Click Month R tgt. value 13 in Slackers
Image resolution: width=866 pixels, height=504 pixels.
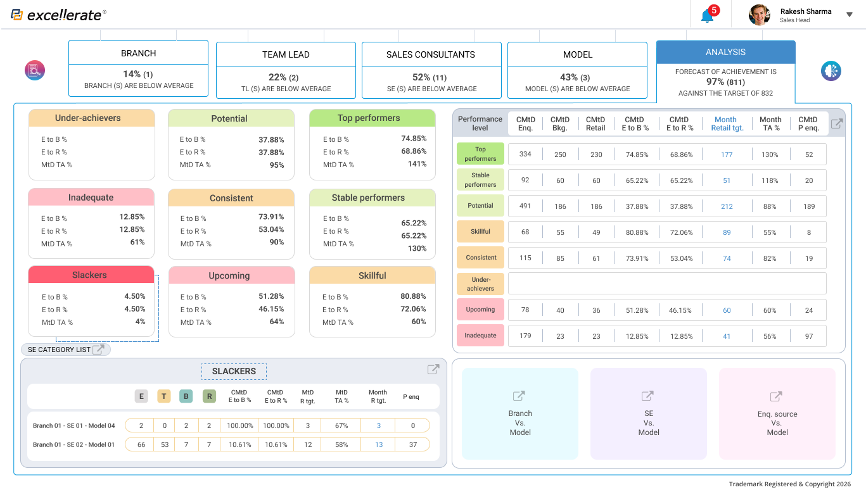378,444
